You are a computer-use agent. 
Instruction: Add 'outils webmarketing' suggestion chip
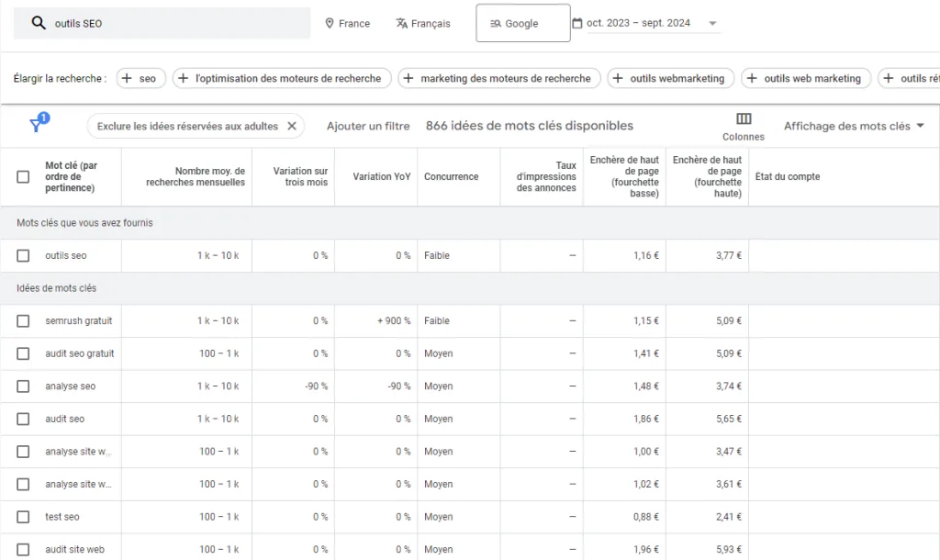click(670, 78)
